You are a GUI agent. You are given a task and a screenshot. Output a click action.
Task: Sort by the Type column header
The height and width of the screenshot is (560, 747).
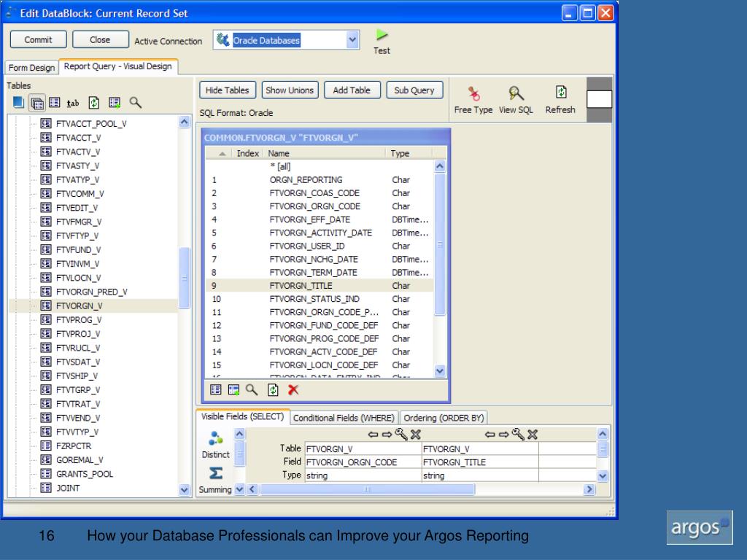[x=409, y=153]
